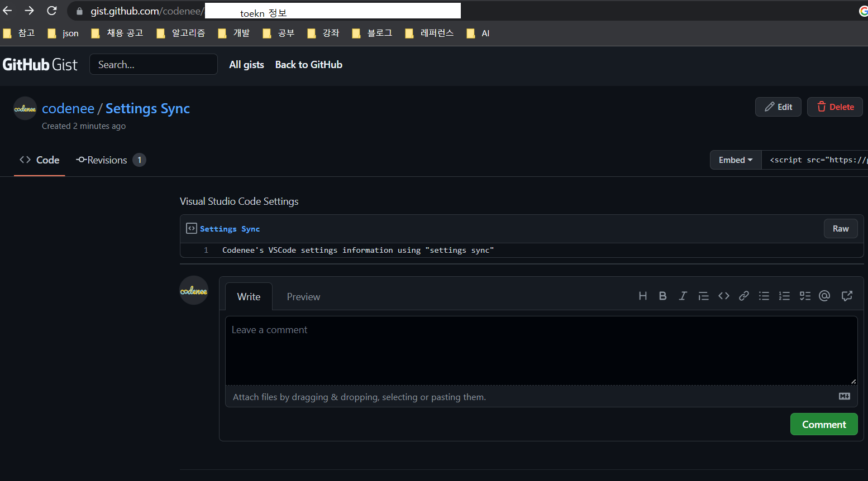The image size is (868, 481).
Task: Click Attach files by dragging text
Action: tap(359, 397)
